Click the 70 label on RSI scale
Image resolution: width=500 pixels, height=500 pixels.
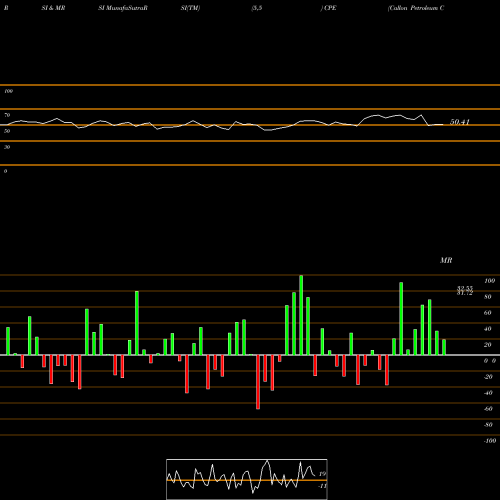(7, 115)
